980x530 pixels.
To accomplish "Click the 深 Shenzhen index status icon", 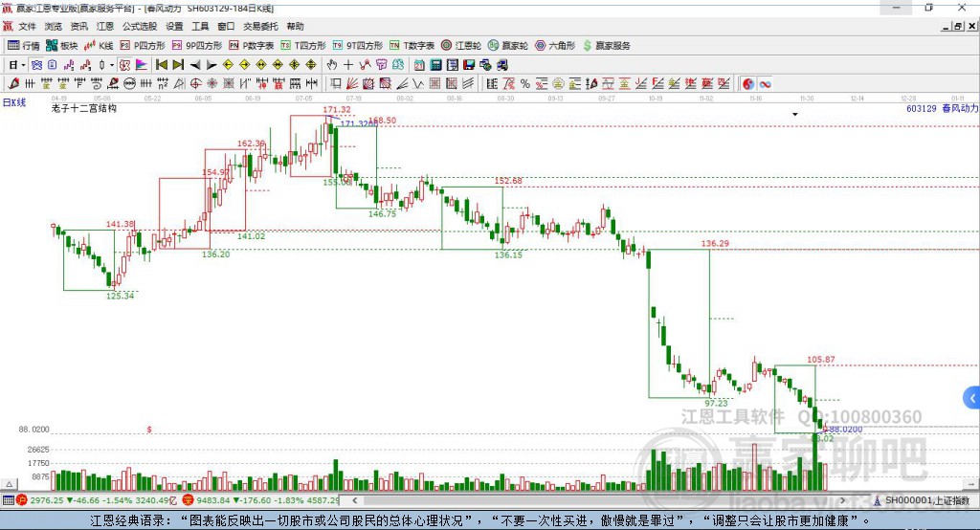I will (x=188, y=500).
